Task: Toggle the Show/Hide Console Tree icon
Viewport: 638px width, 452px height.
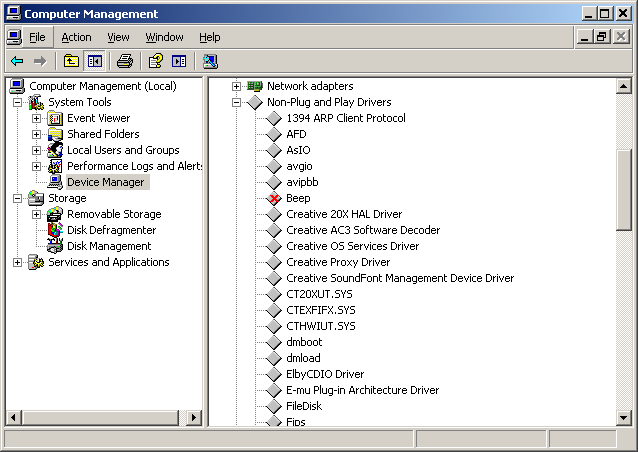Action: click(95, 61)
